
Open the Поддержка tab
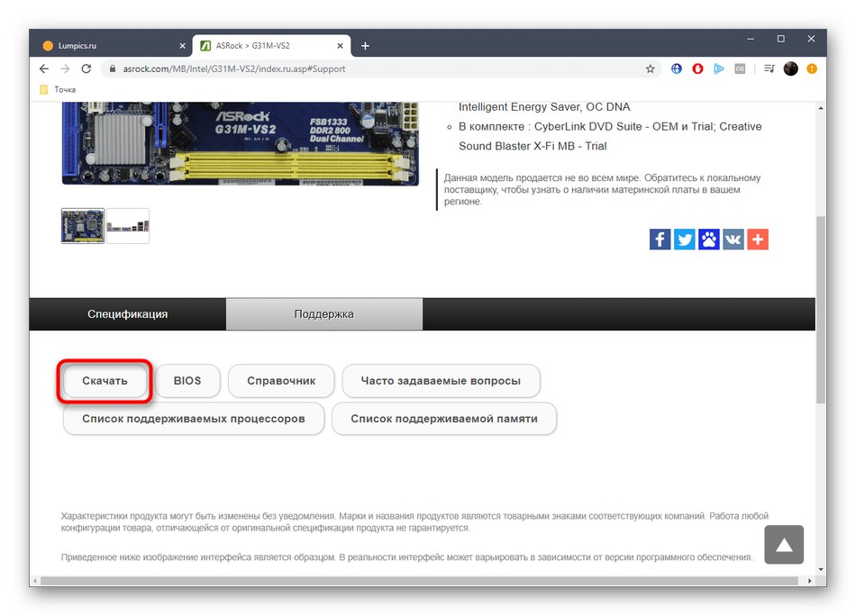324,314
